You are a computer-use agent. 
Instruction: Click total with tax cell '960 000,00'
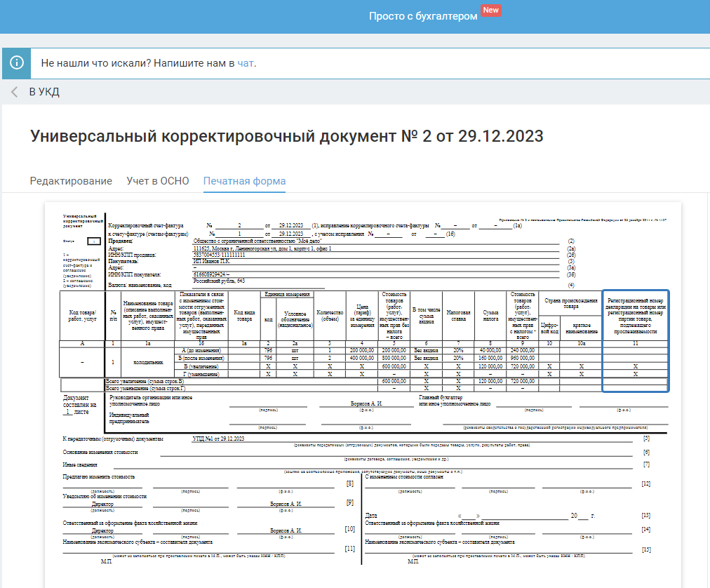point(523,358)
